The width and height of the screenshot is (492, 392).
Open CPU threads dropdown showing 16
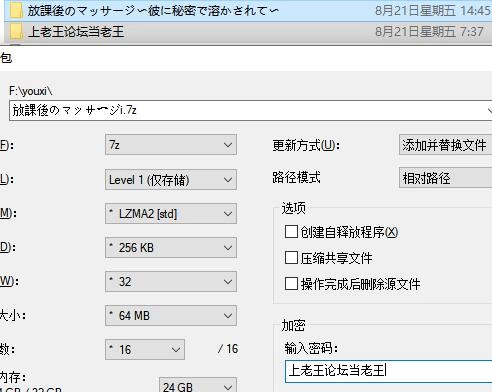pyautogui.click(x=145, y=350)
